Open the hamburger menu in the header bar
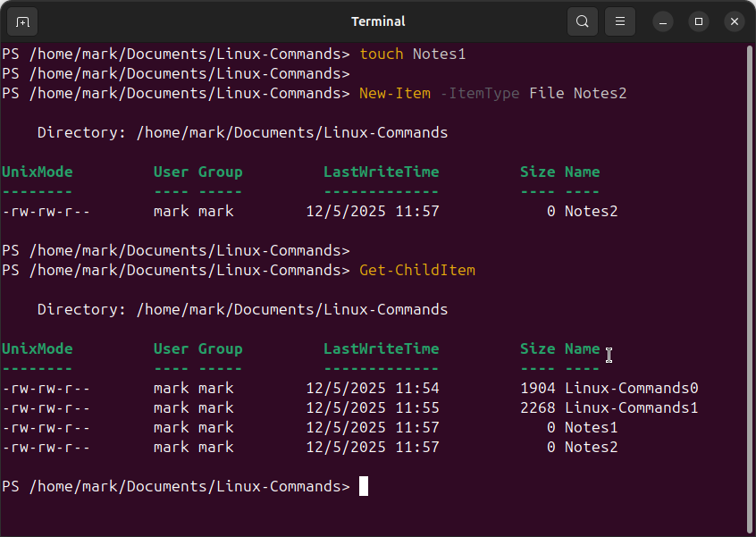 pyautogui.click(x=619, y=21)
